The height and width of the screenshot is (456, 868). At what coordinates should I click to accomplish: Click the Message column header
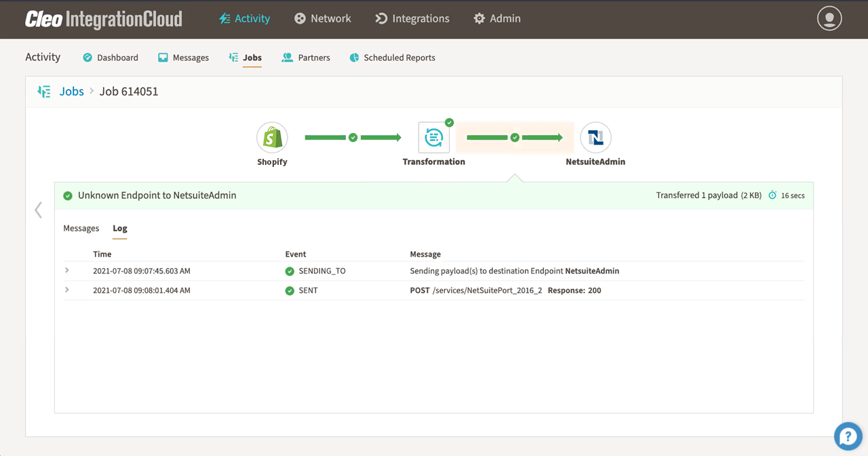425,254
